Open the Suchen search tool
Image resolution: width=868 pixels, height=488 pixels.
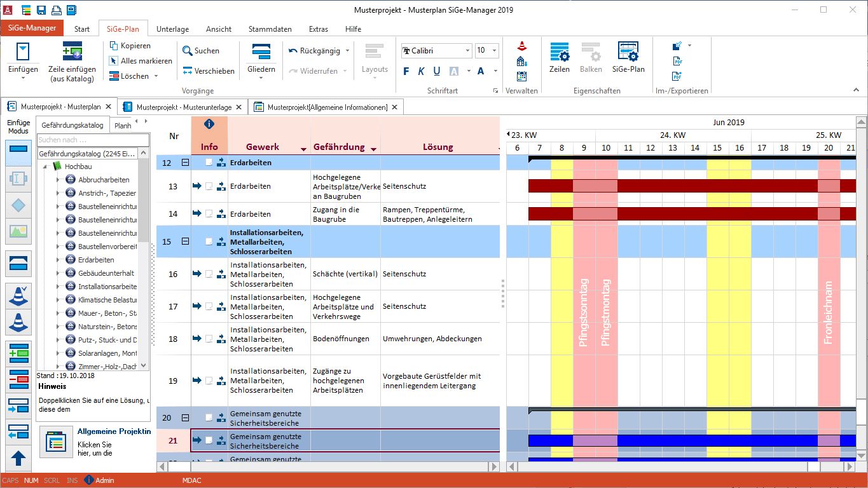(x=201, y=51)
